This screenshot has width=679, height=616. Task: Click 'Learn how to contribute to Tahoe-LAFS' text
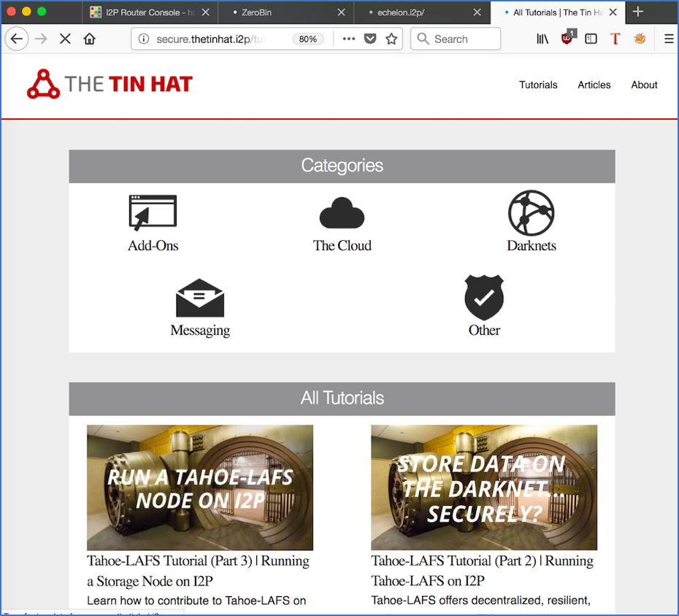[x=196, y=601]
